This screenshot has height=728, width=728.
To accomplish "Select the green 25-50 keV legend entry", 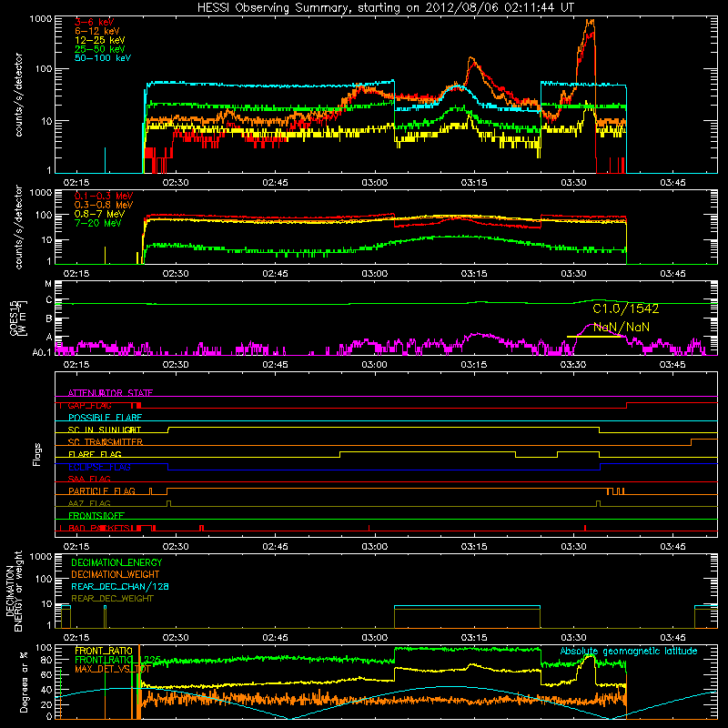I will coord(100,49).
